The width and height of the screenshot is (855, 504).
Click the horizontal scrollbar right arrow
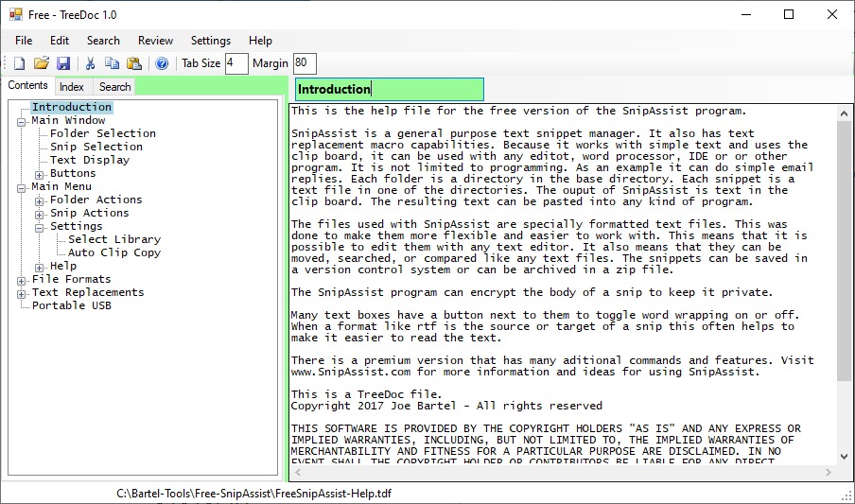(x=829, y=473)
